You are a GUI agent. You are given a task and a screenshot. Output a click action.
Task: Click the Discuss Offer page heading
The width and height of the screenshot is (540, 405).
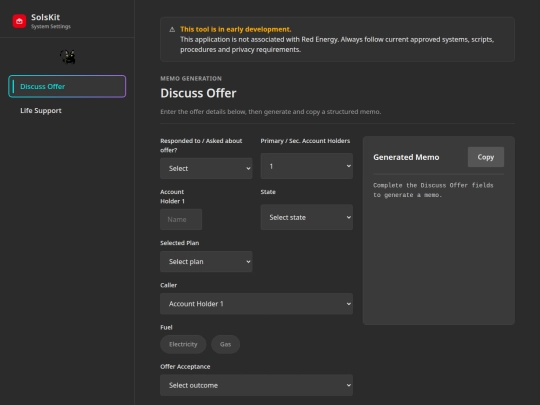[x=198, y=93]
